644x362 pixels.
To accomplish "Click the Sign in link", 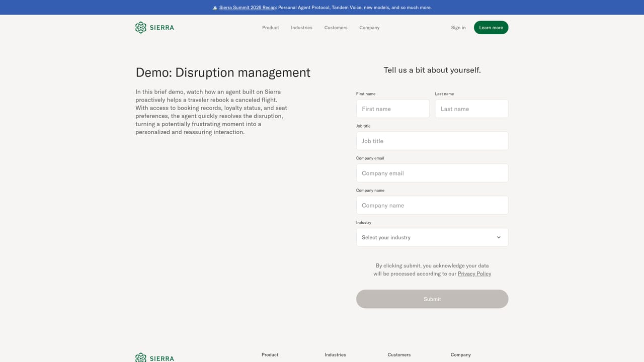I will 458,28.
